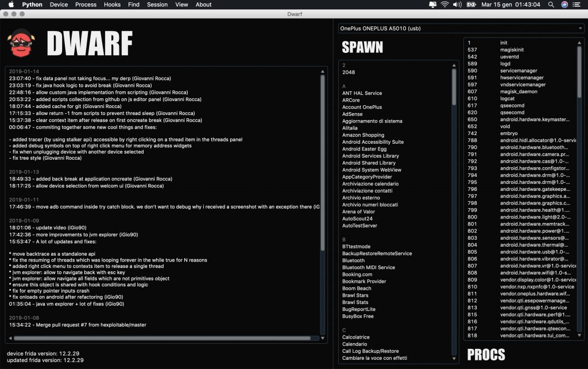
Task: Click menu bar clock Mar 15 gen 01:43:04
Action: (x=510, y=5)
